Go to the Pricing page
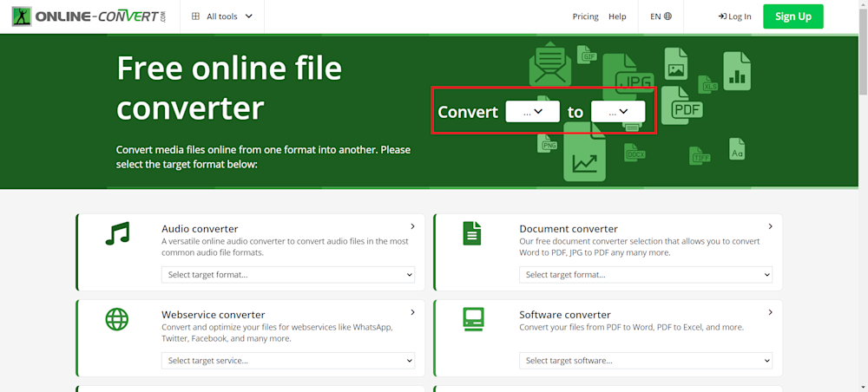The image size is (868, 392). coord(586,16)
